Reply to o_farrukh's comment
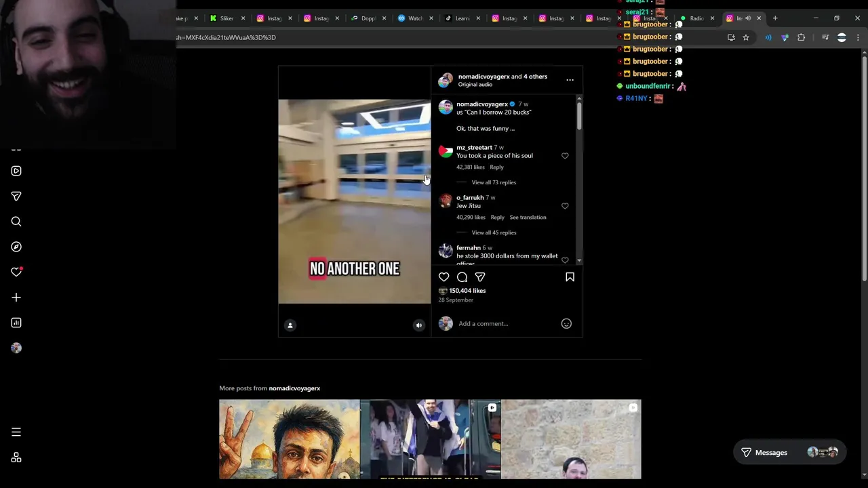This screenshot has height=488, width=868. tap(497, 217)
